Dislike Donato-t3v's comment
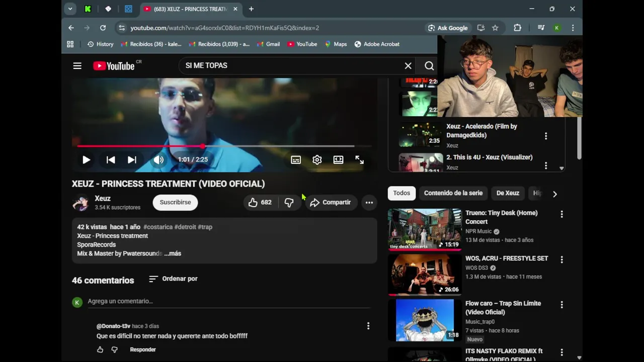644x362 pixels. point(114,349)
